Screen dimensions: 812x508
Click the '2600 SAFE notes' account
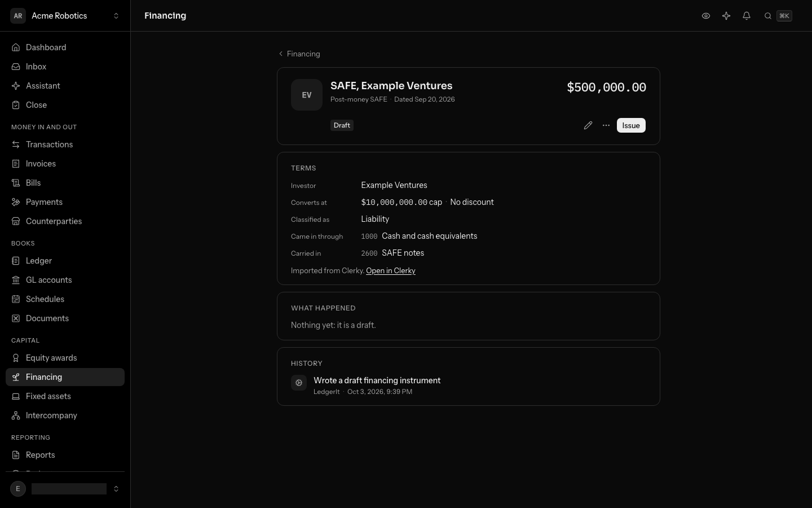tap(392, 253)
